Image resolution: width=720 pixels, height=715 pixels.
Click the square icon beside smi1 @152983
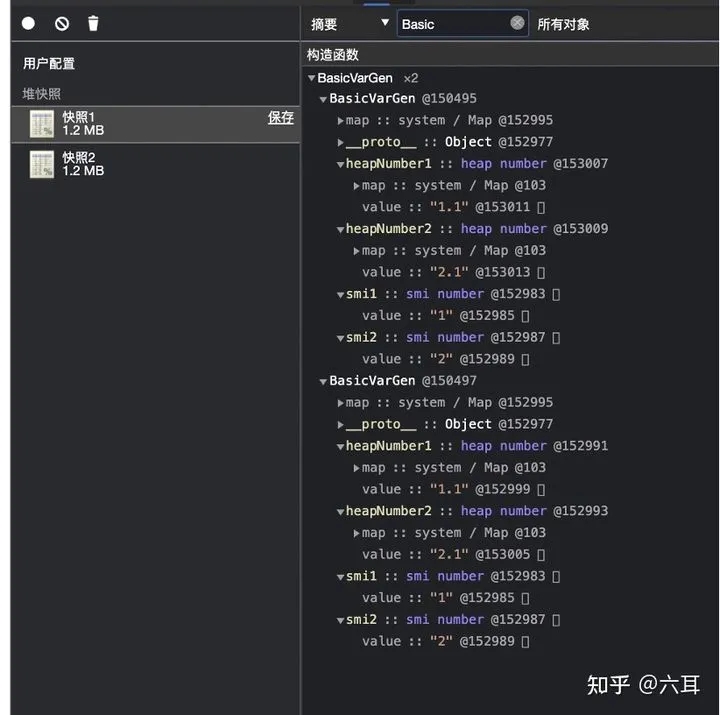pyautogui.click(x=556, y=294)
